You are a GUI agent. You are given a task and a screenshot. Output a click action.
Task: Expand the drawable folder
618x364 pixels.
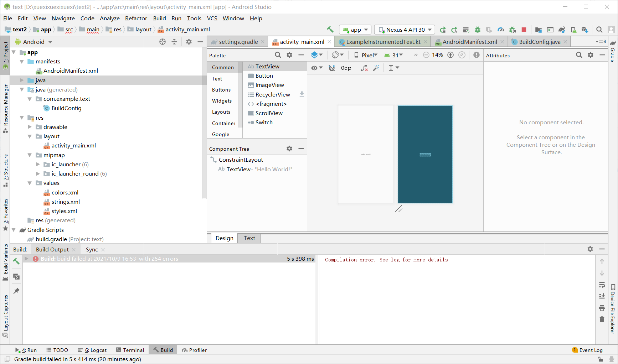point(30,127)
